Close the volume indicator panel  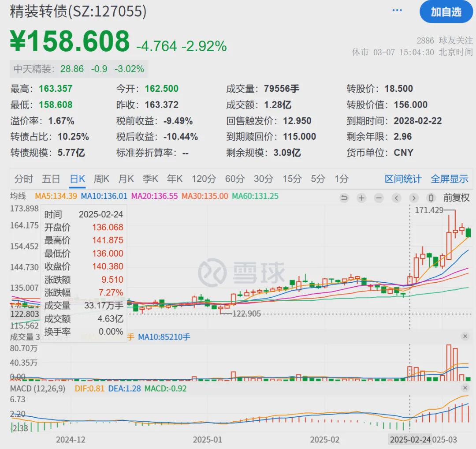tap(465, 336)
